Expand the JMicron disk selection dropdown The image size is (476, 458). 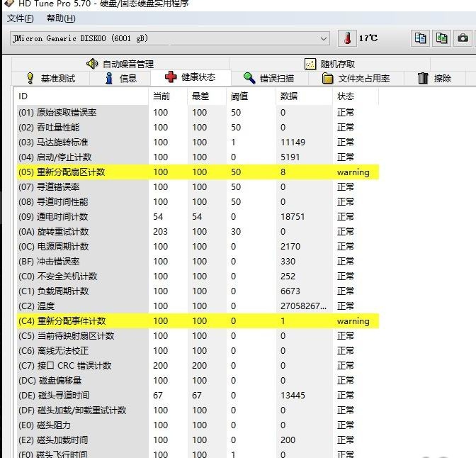coord(324,38)
